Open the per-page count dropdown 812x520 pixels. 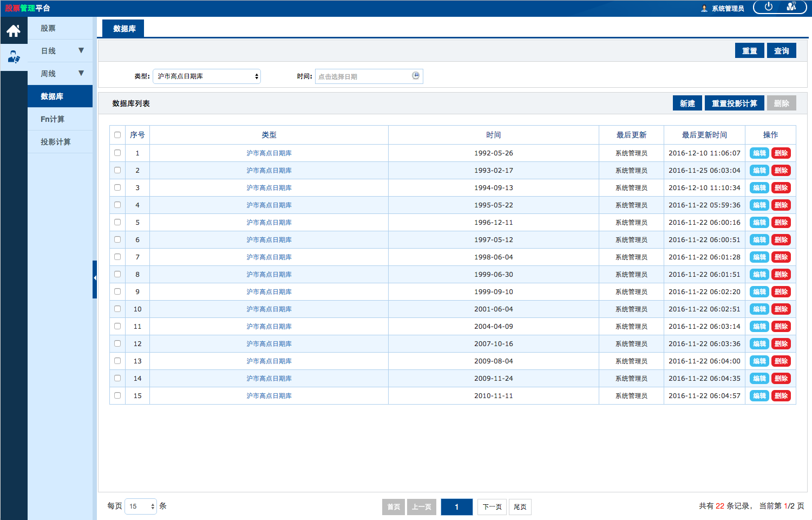click(141, 506)
